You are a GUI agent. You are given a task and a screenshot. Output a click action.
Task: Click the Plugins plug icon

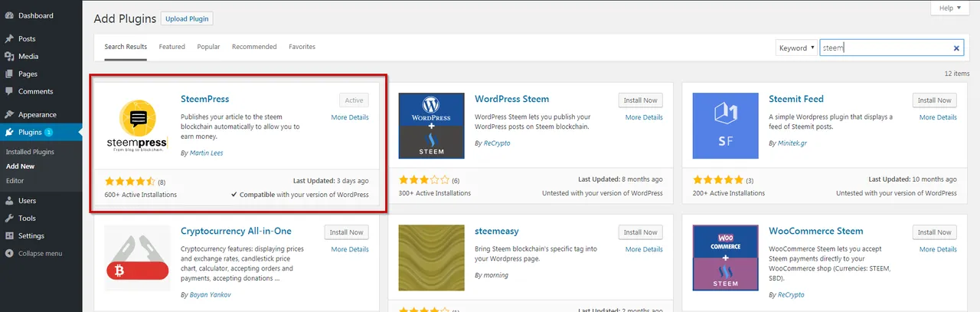(x=9, y=132)
